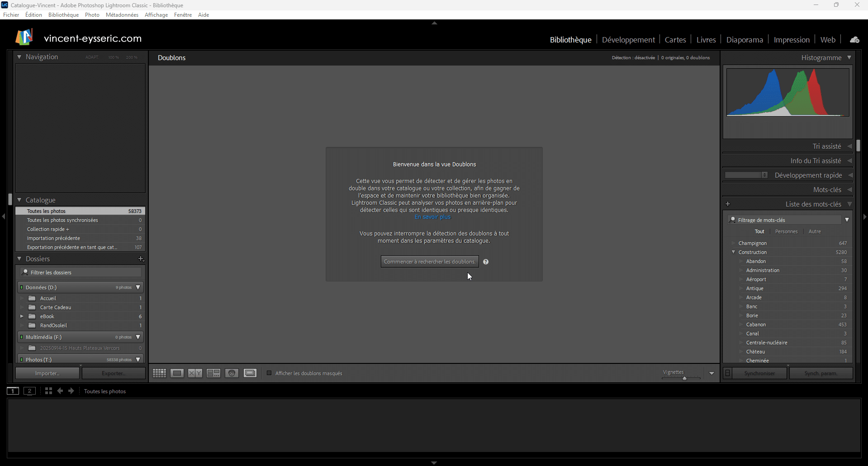Open the Livres module
Viewport: 868px width, 466px height.
click(x=706, y=40)
